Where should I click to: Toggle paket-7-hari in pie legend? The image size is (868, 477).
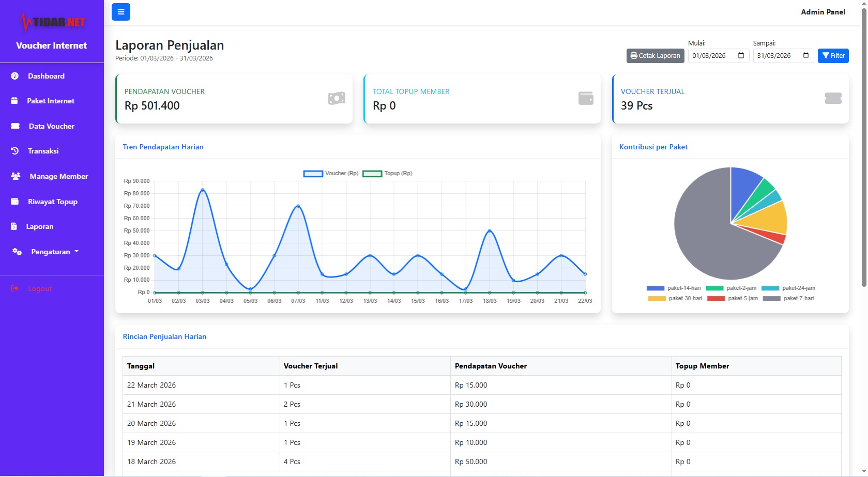(x=788, y=299)
